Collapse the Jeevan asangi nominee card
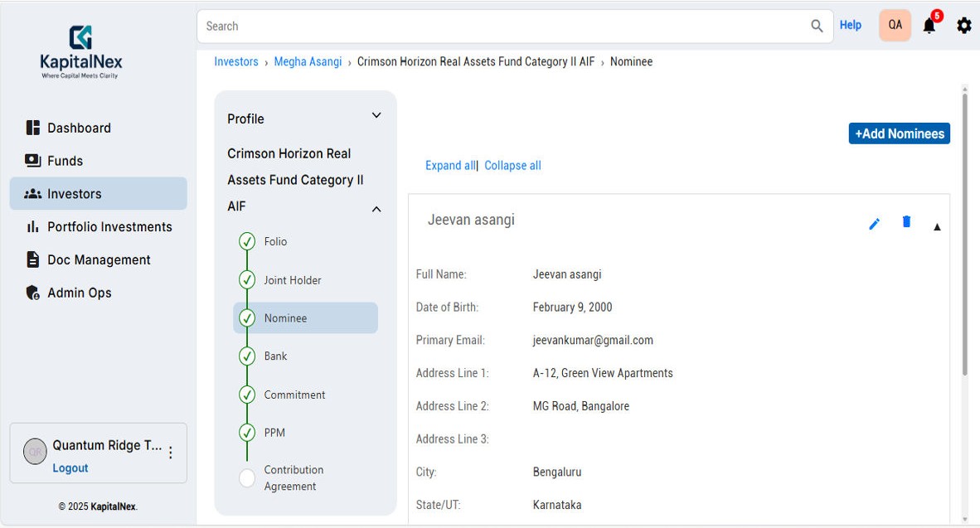Viewport: 980px width, 528px height. [937, 225]
